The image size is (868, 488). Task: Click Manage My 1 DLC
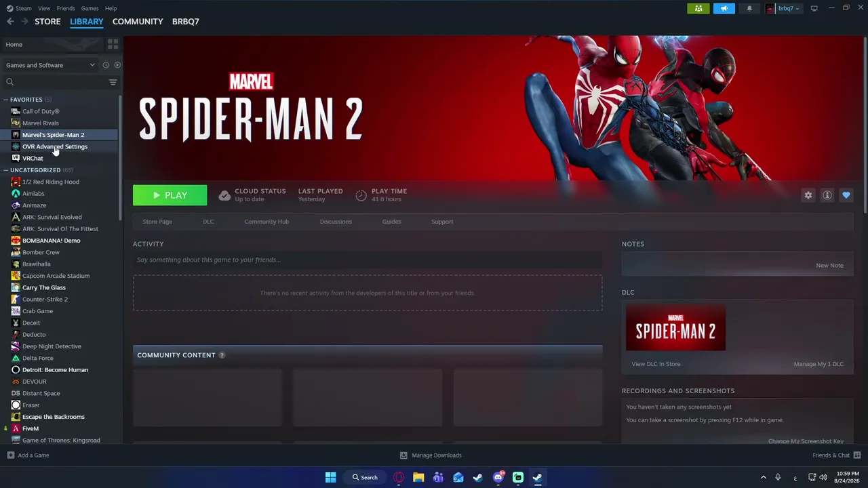[x=818, y=364]
